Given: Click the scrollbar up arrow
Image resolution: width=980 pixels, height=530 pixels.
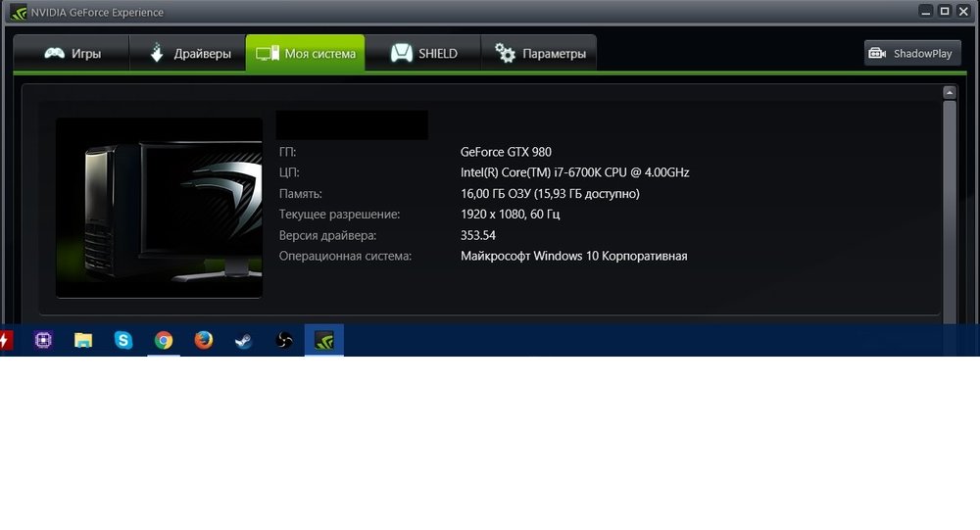Looking at the screenshot, I should tap(949, 93).
